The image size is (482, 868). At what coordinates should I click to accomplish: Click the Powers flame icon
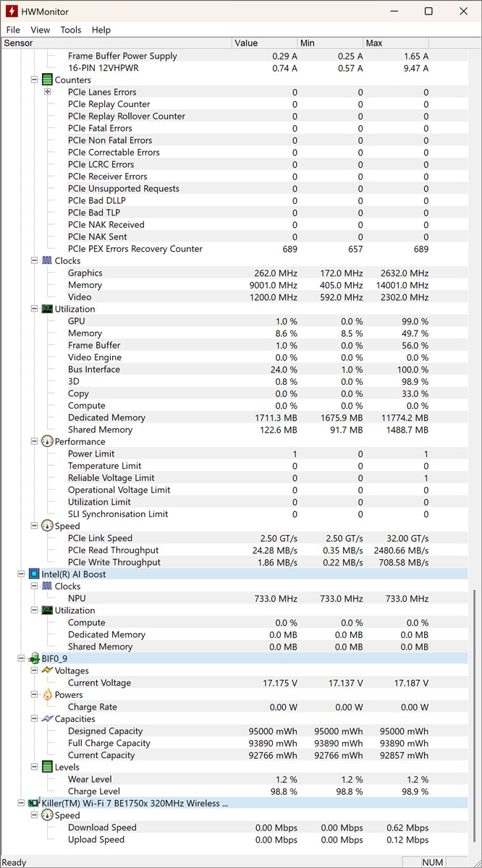coord(47,695)
